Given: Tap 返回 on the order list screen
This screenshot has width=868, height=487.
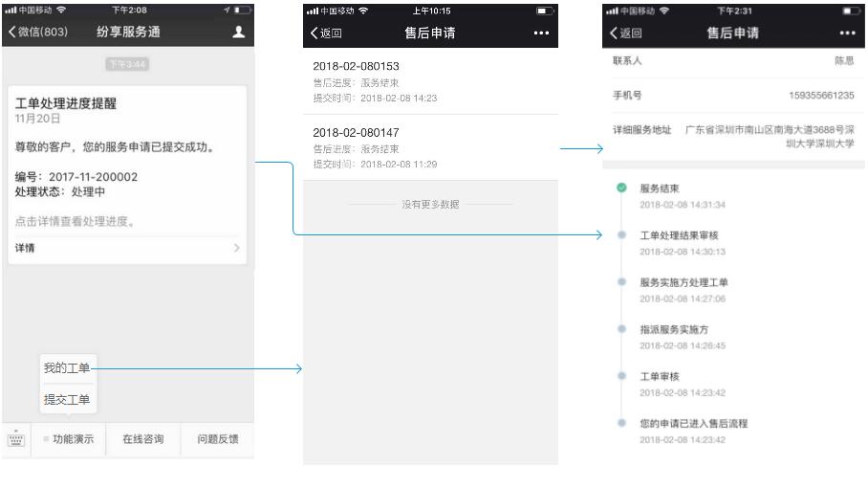Looking at the screenshot, I should (327, 33).
